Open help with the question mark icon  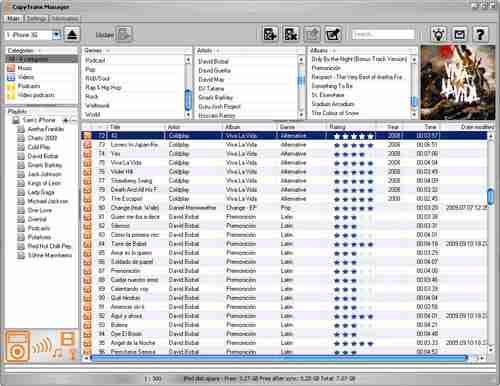click(x=480, y=34)
